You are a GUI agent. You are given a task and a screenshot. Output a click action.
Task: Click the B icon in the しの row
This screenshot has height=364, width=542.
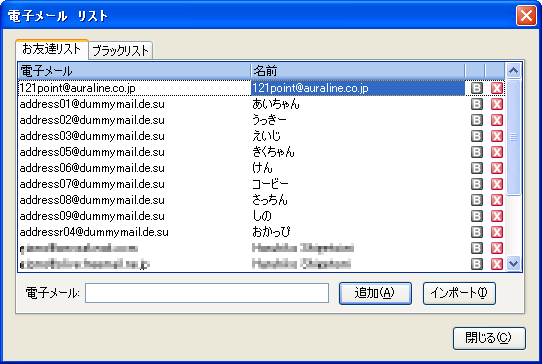477,216
